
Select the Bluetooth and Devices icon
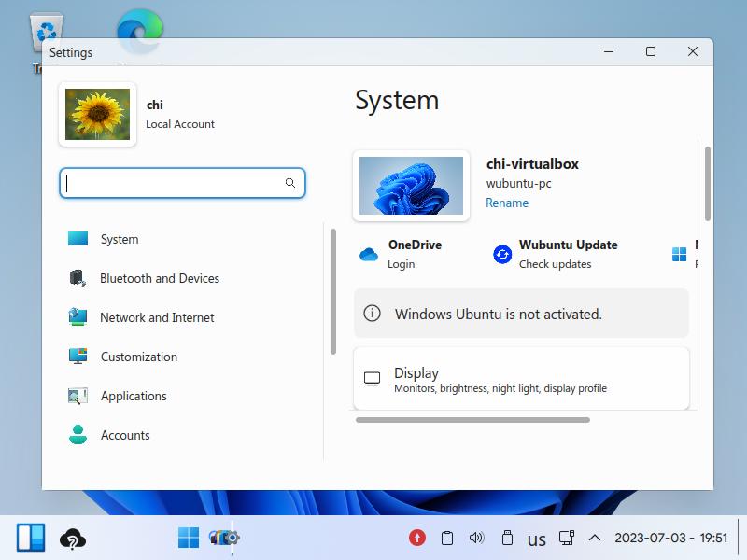(x=78, y=278)
